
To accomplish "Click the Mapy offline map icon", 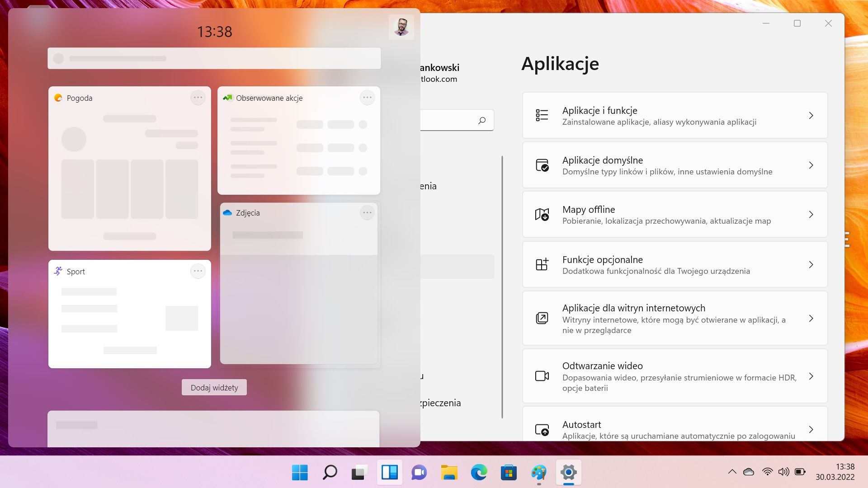I will pos(542,214).
